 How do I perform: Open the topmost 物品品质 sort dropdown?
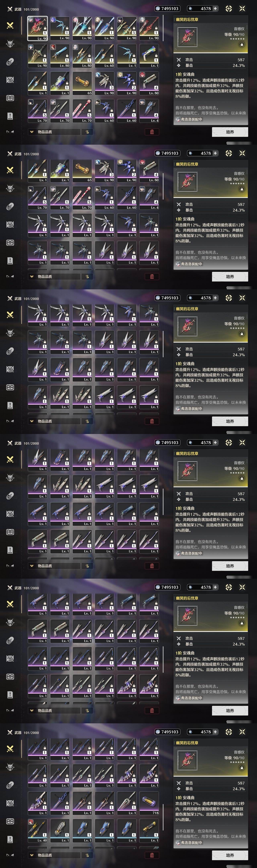pyautogui.click(x=54, y=132)
